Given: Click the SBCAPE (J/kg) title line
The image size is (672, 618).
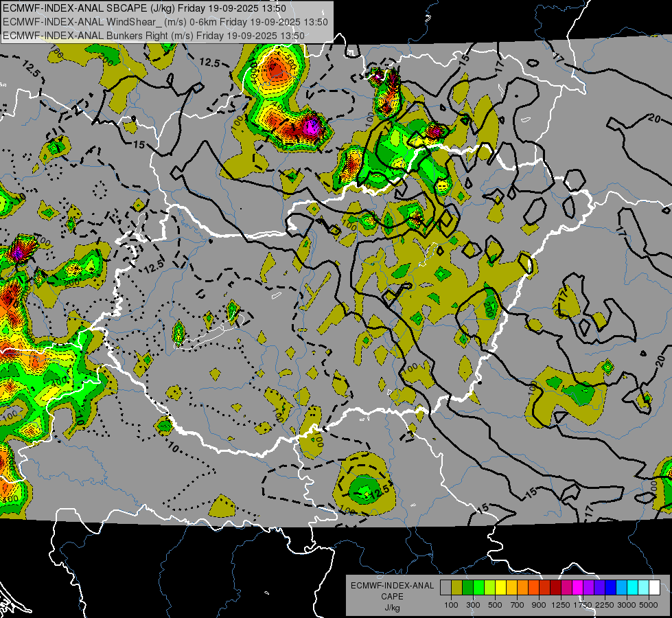Looking at the screenshot, I should pyautogui.click(x=144, y=8).
